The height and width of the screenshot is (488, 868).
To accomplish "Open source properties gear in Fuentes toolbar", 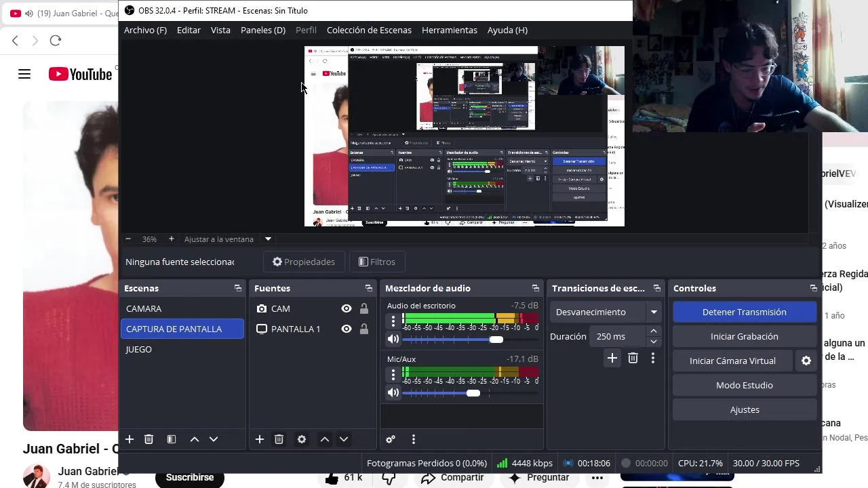I will pos(302,439).
